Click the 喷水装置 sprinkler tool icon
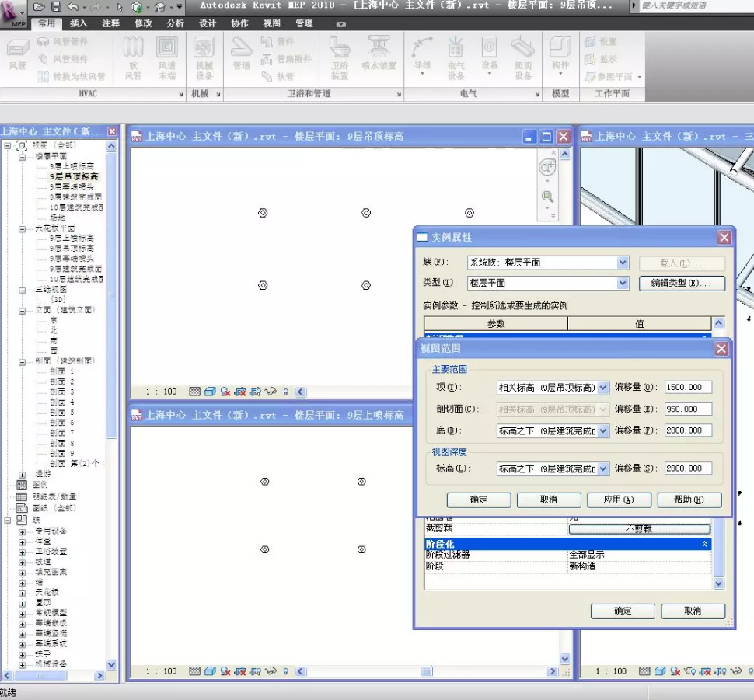This screenshot has width=754, height=700. tap(379, 48)
